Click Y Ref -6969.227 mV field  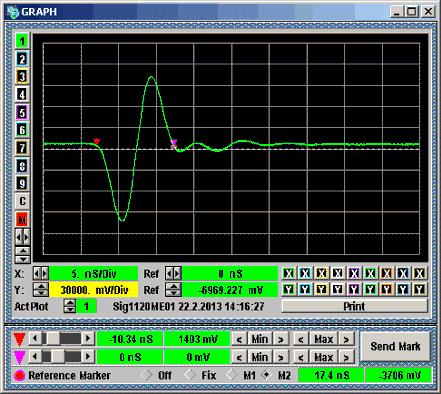pyautogui.click(x=230, y=290)
